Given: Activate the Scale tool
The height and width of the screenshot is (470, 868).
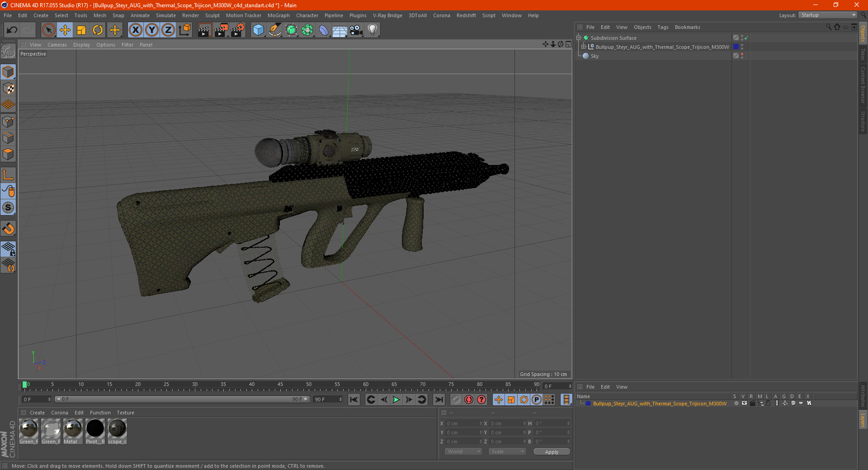Looking at the screenshot, I should [81, 30].
